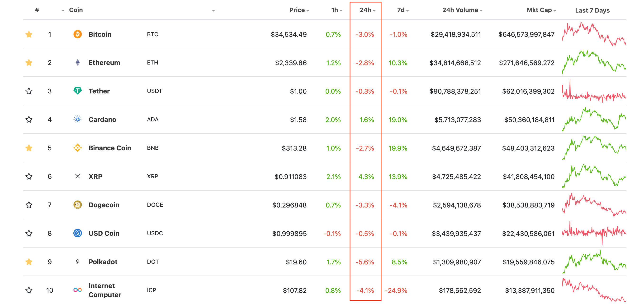This screenshot has width=644, height=304.
Task: Unfavorite Bitcoin using its star
Action: 29,34
